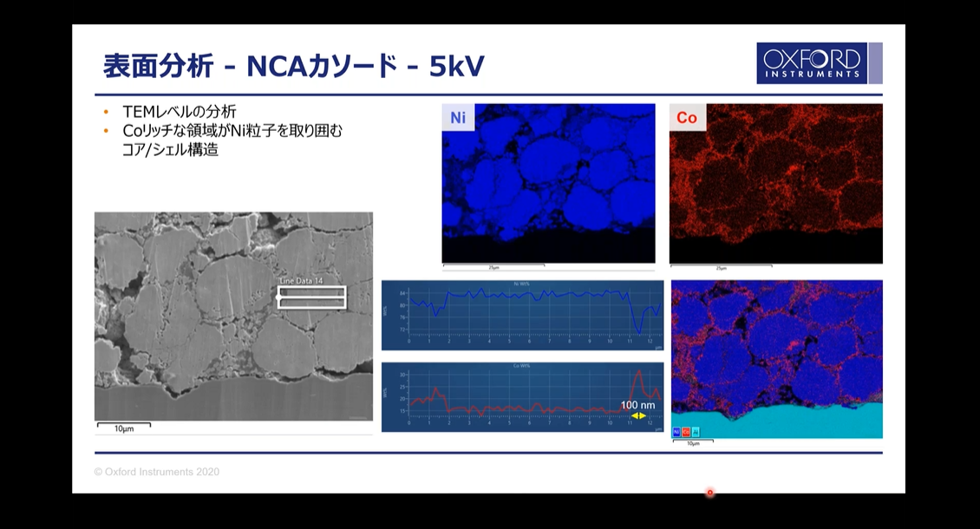Click the yellow 100 nm arrow marker
This screenshot has width=980, height=529.
[x=638, y=416]
